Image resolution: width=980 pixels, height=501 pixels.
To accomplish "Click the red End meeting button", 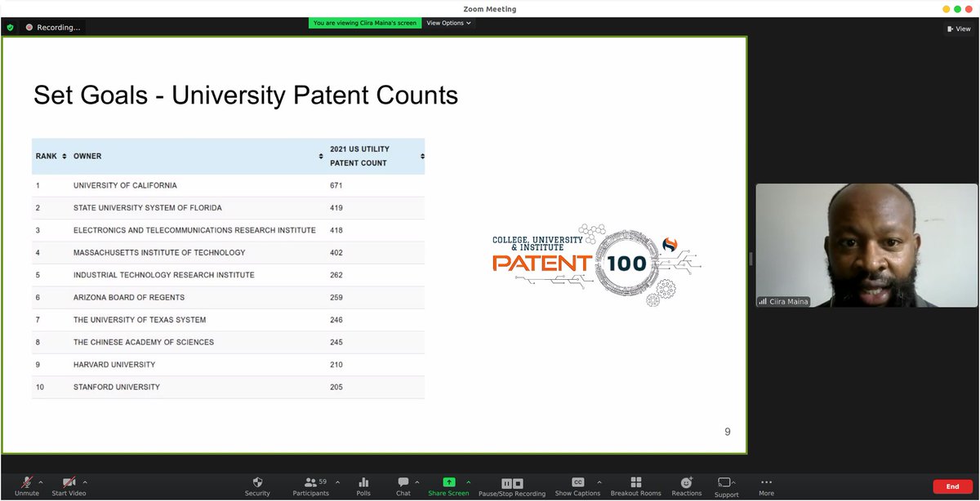I will coord(952,486).
